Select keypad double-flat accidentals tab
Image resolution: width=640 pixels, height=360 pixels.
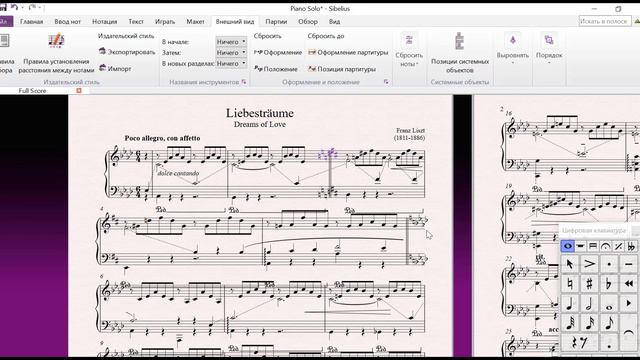(x=631, y=246)
